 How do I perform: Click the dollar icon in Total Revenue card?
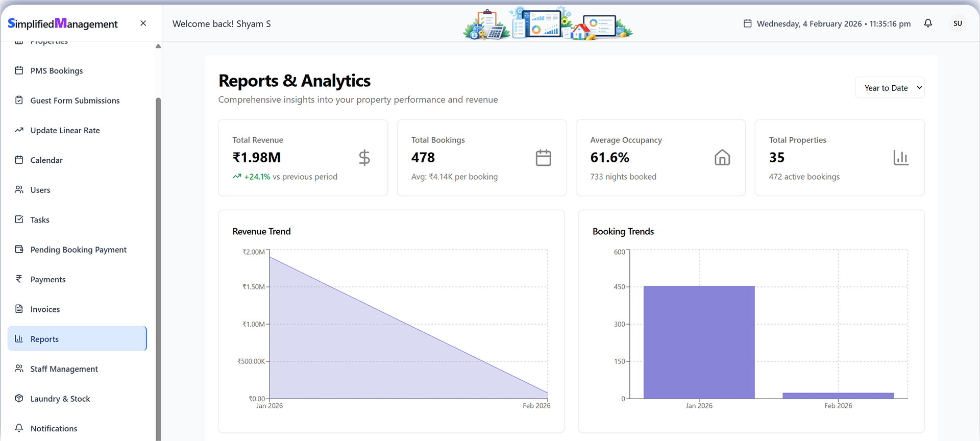point(364,158)
